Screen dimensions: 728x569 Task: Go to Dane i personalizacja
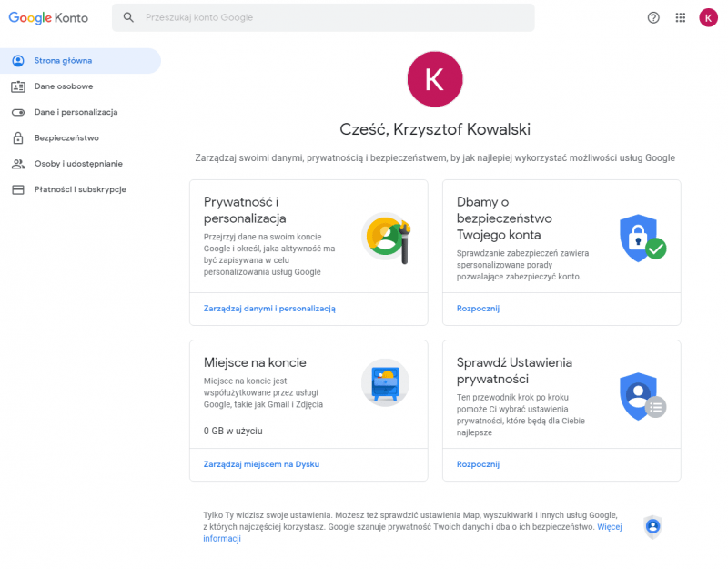click(x=76, y=112)
